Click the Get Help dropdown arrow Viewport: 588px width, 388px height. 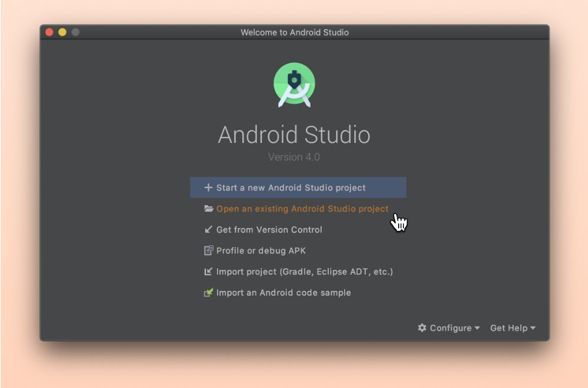(x=533, y=328)
